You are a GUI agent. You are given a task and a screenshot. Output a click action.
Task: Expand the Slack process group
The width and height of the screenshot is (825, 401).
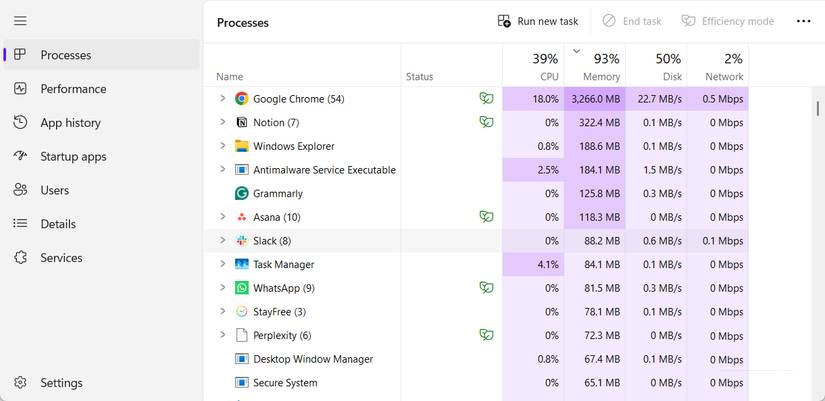coord(223,240)
